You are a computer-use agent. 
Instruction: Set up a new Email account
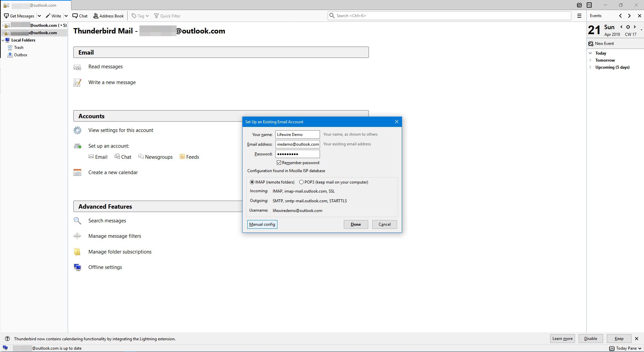[x=98, y=157]
